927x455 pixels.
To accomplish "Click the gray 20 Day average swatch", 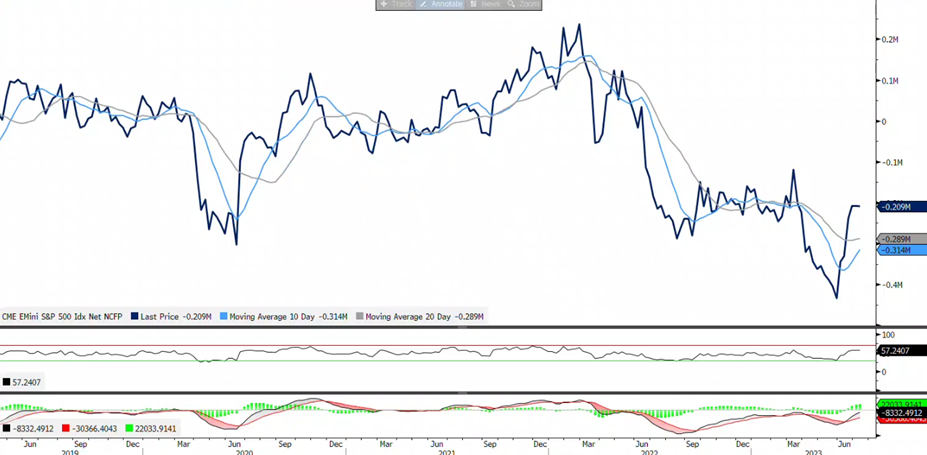I will click(x=359, y=317).
